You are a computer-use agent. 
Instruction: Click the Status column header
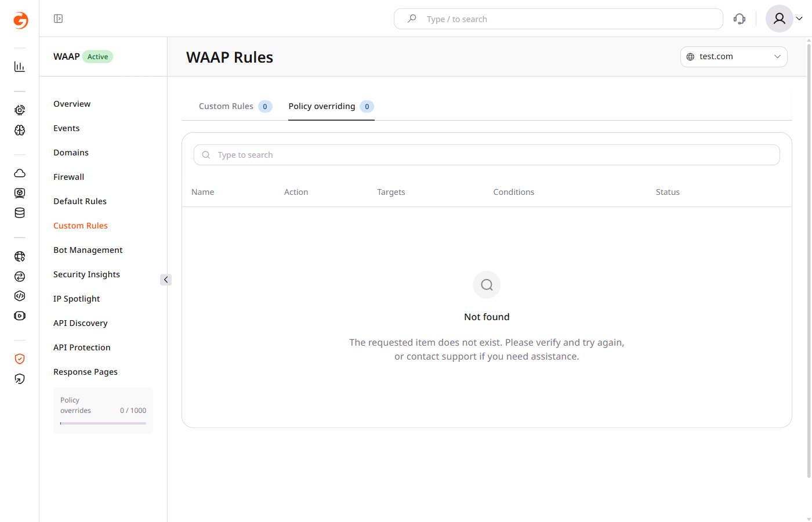click(x=668, y=192)
